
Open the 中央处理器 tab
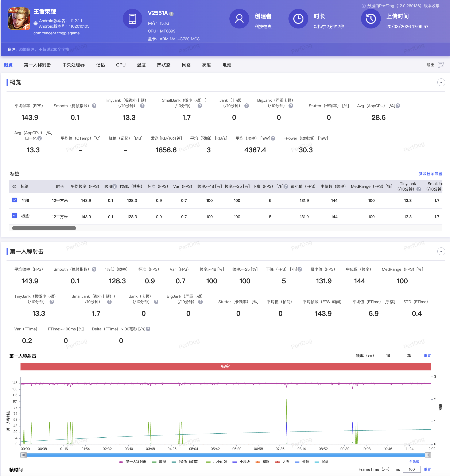point(73,65)
